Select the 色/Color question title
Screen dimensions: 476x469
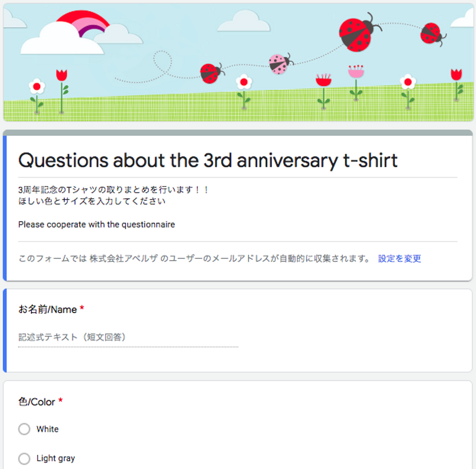coord(37,402)
